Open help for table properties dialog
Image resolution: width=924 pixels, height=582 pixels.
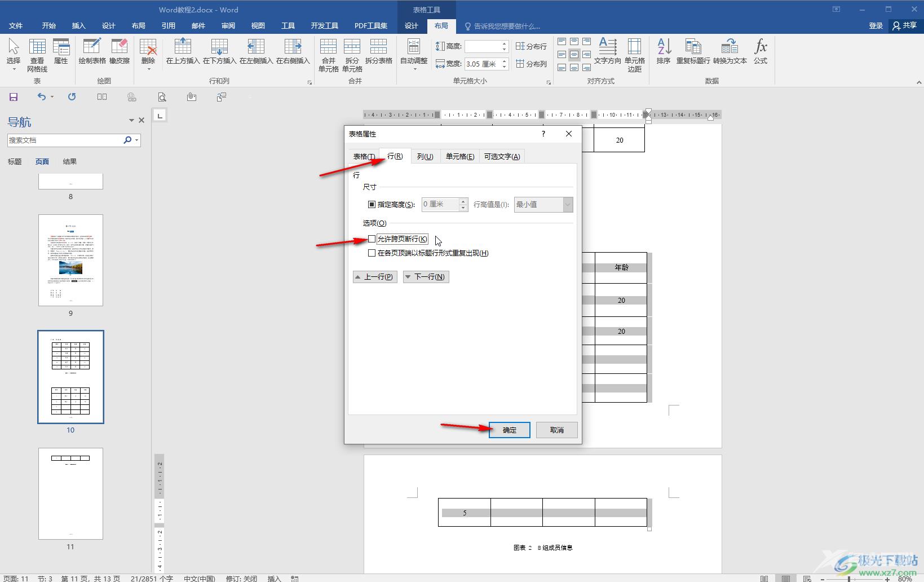click(x=543, y=134)
